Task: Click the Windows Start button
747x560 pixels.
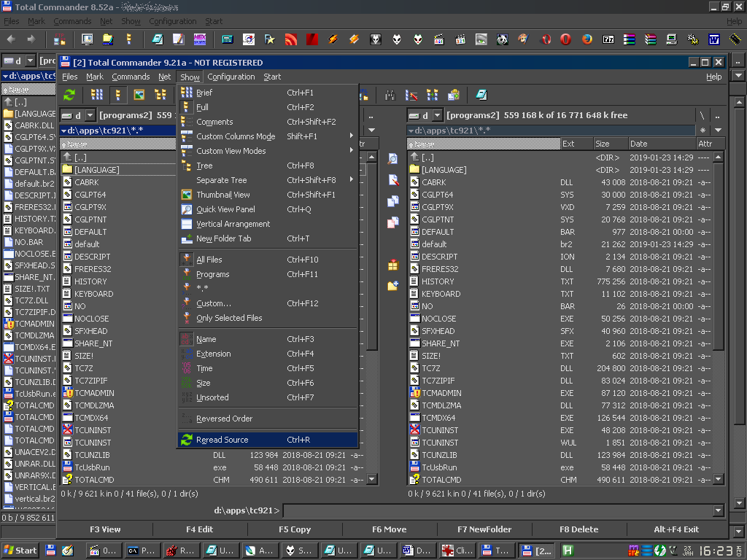Action: pyautogui.click(x=20, y=551)
